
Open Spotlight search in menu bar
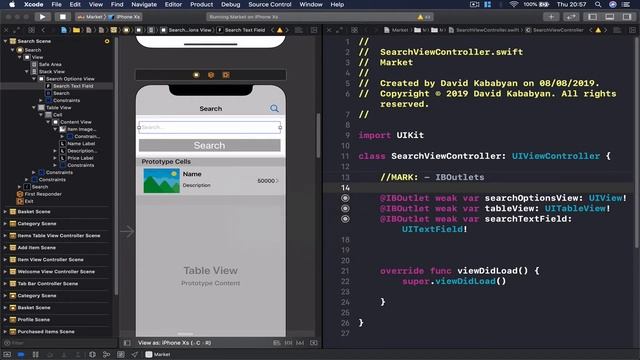coord(598,4)
